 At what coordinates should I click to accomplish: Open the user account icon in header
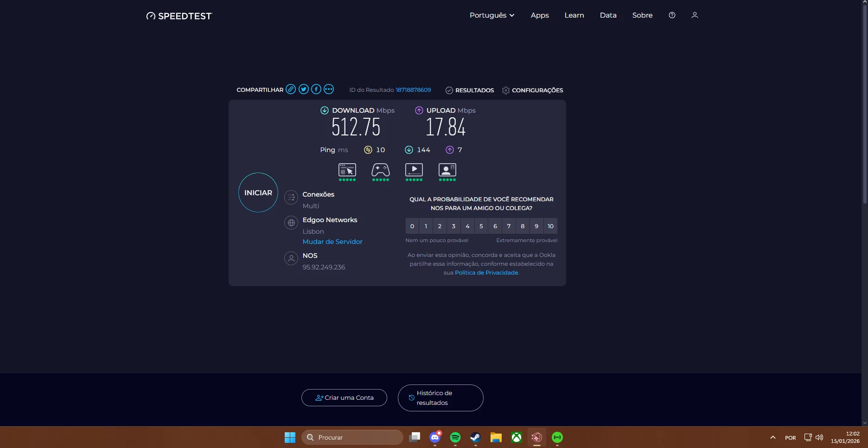point(695,15)
